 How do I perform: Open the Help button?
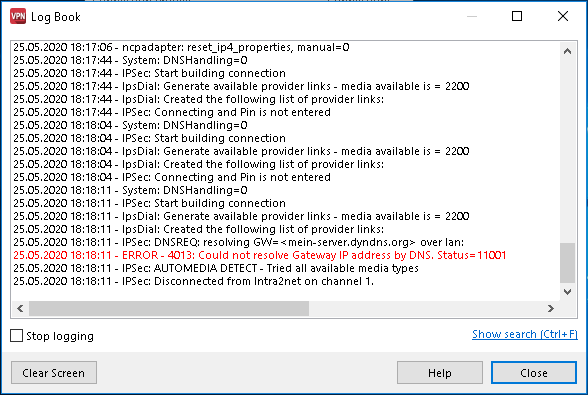(x=440, y=372)
